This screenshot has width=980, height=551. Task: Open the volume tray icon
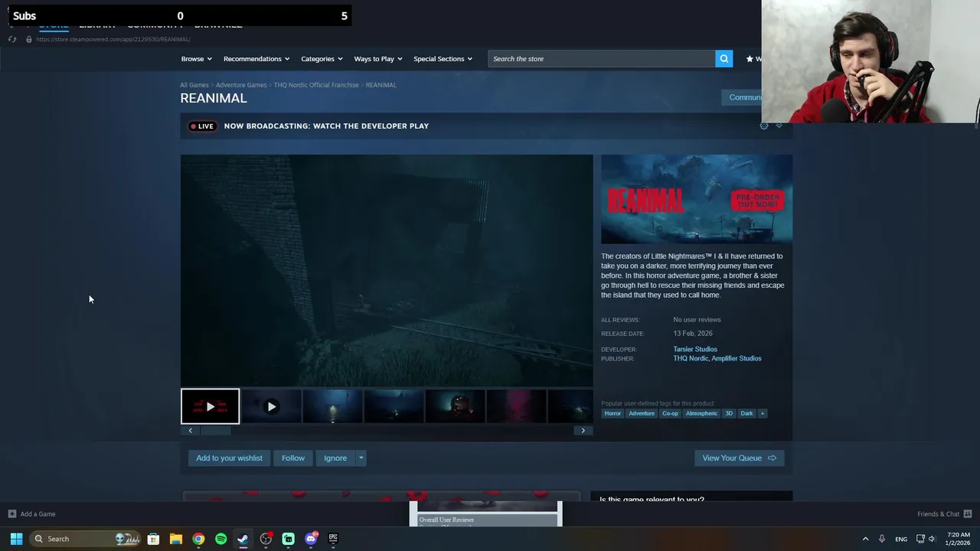tap(932, 539)
